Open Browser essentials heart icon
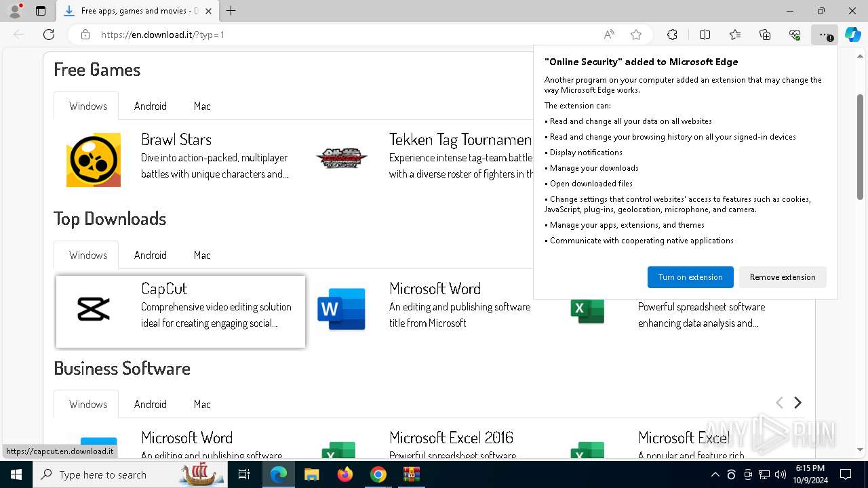 (x=795, y=35)
